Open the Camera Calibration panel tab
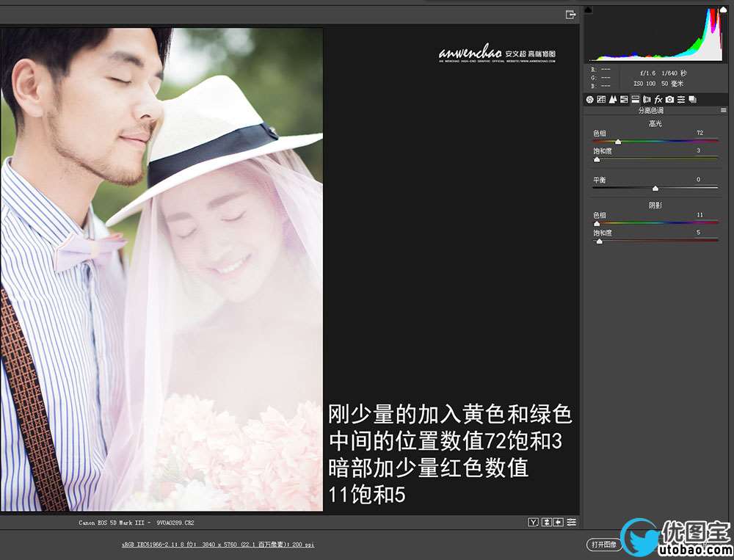This screenshot has width=734, height=560. [x=670, y=99]
